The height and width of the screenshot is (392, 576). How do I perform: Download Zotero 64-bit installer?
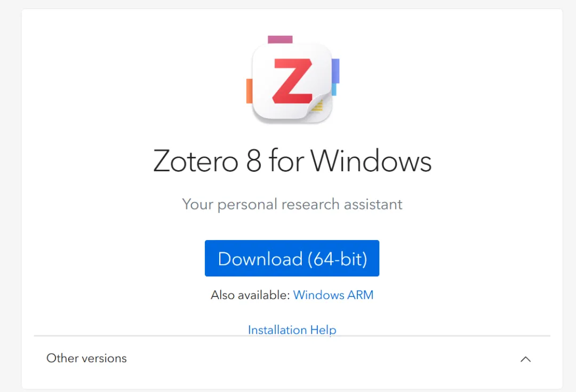[292, 259]
